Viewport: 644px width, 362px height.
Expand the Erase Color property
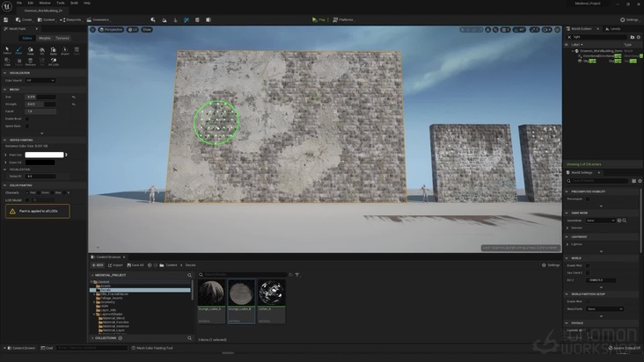(x=6, y=163)
